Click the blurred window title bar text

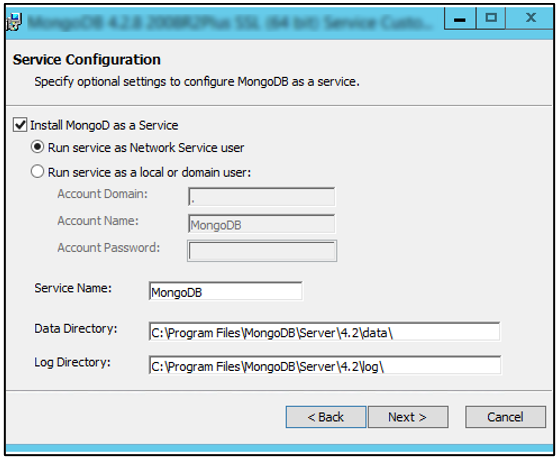(229, 22)
